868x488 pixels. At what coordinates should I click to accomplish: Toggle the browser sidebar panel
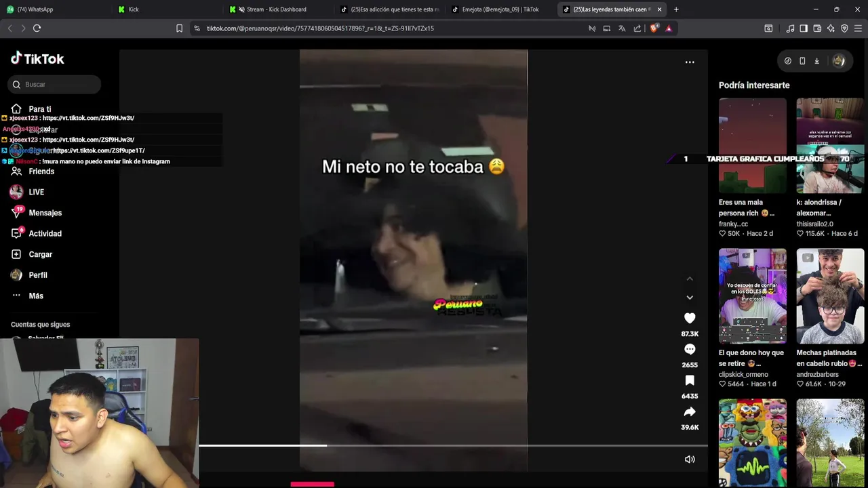click(x=804, y=28)
